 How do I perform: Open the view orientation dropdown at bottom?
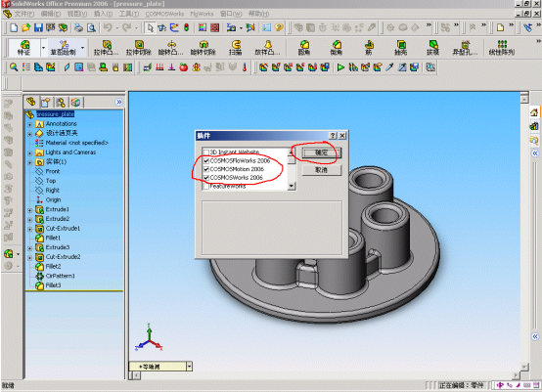click(x=189, y=367)
